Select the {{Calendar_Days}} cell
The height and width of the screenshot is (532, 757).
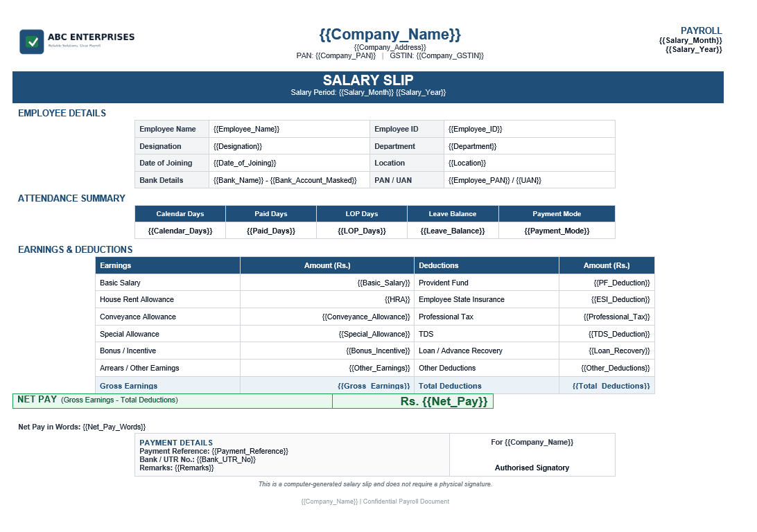(180, 231)
